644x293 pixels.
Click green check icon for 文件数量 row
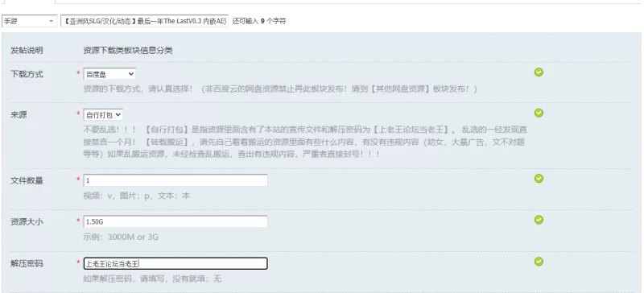pyautogui.click(x=539, y=179)
